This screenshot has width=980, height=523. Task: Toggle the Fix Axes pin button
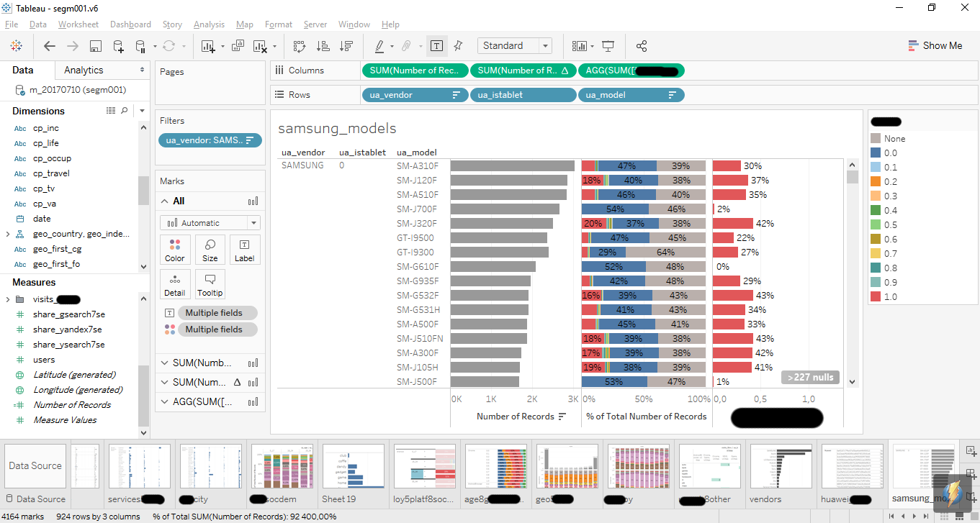tap(458, 46)
